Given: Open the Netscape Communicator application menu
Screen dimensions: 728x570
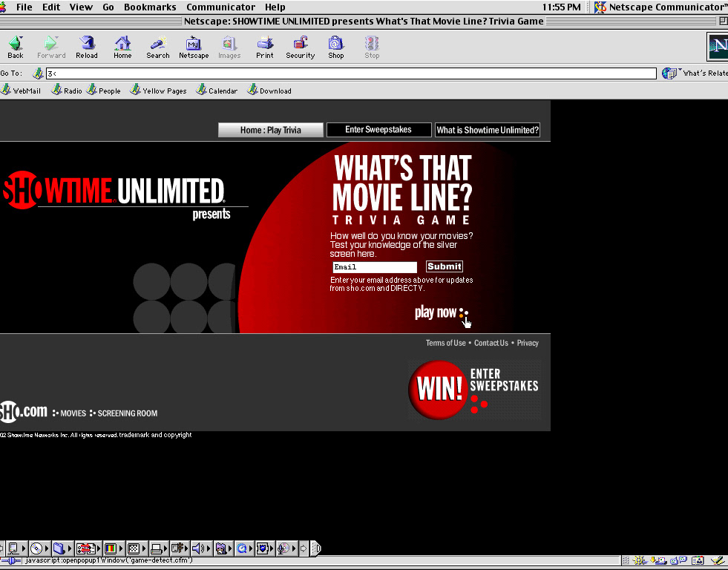Looking at the screenshot, I should click(x=660, y=7).
